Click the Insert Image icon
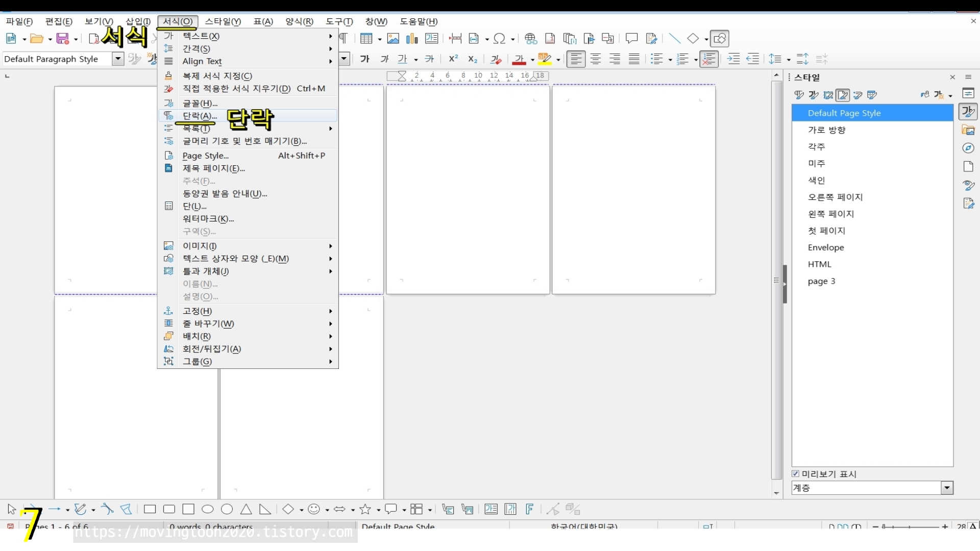The width and height of the screenshot is (980, 551). point(393,39)
